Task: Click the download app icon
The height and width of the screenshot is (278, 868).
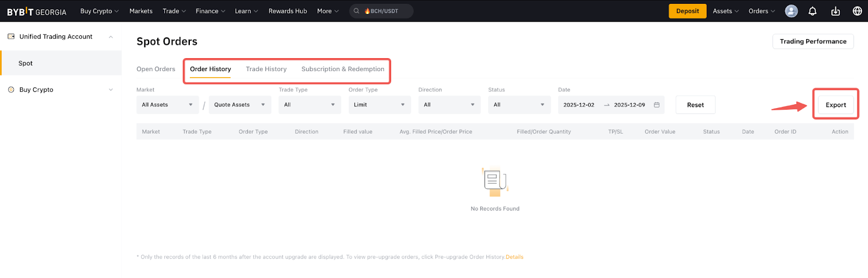Action: point(835,11)
